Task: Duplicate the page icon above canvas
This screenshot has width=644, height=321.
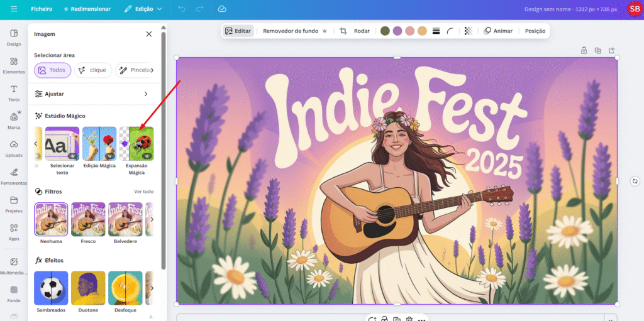Action: pos(598,50)
